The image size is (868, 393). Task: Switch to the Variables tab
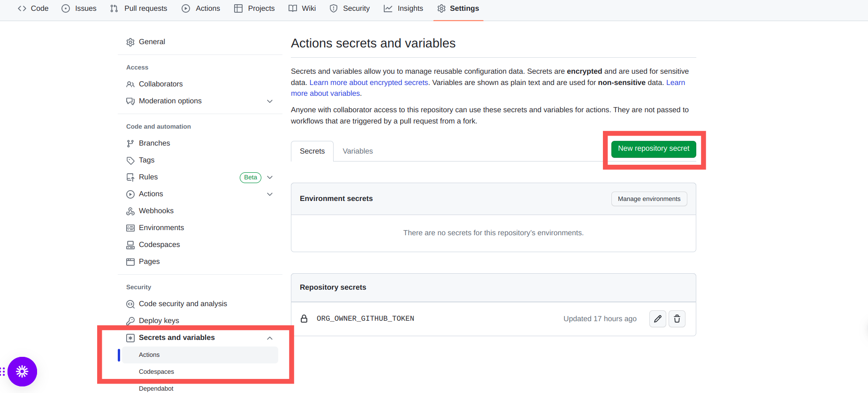[x=358, y=151]
